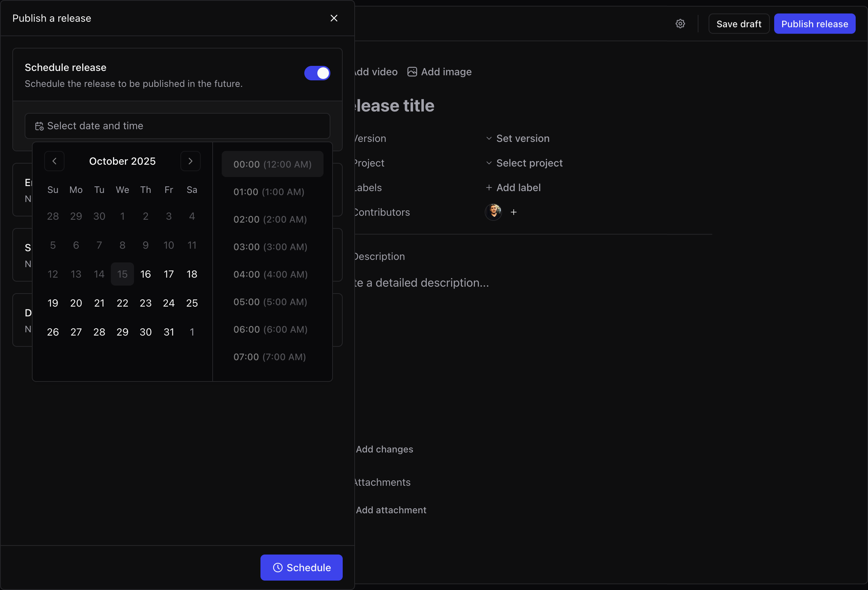Open settings via the gear icon
Screen dimensions: 868x590
[x=680, y=23]
